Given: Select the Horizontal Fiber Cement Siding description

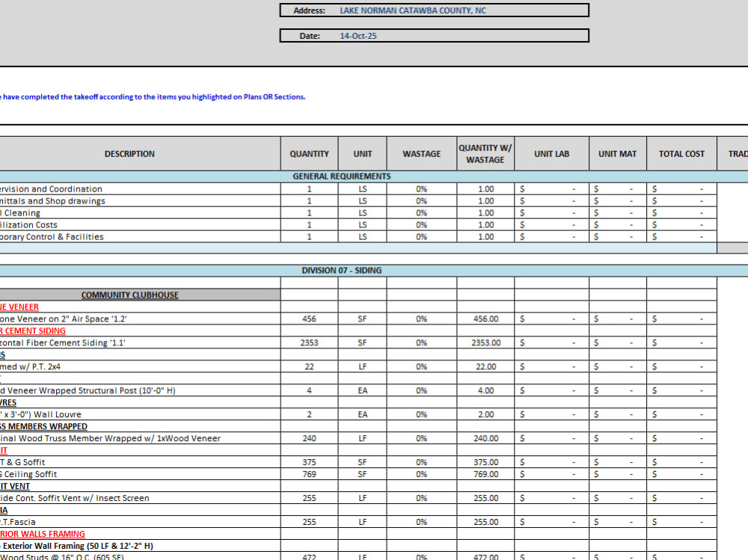Looking at the screenshot, I should [140, 342].
